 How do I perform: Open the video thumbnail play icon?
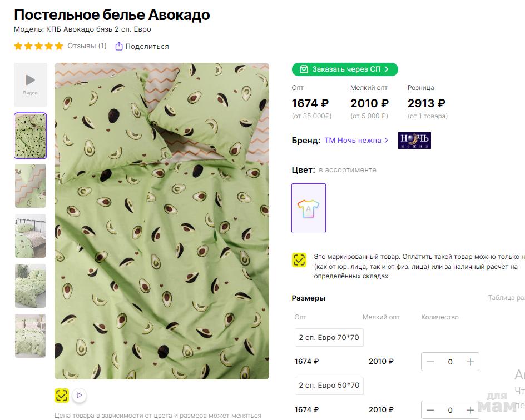tap(31, 81)
